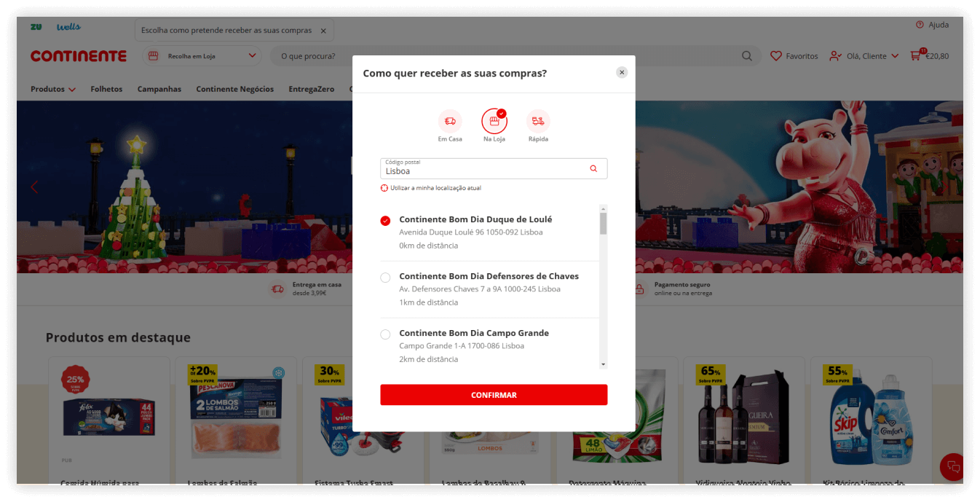Screen dimensions: 980x502
Task: Open the shopping cart showing €20,80
Action: (915, 56)
